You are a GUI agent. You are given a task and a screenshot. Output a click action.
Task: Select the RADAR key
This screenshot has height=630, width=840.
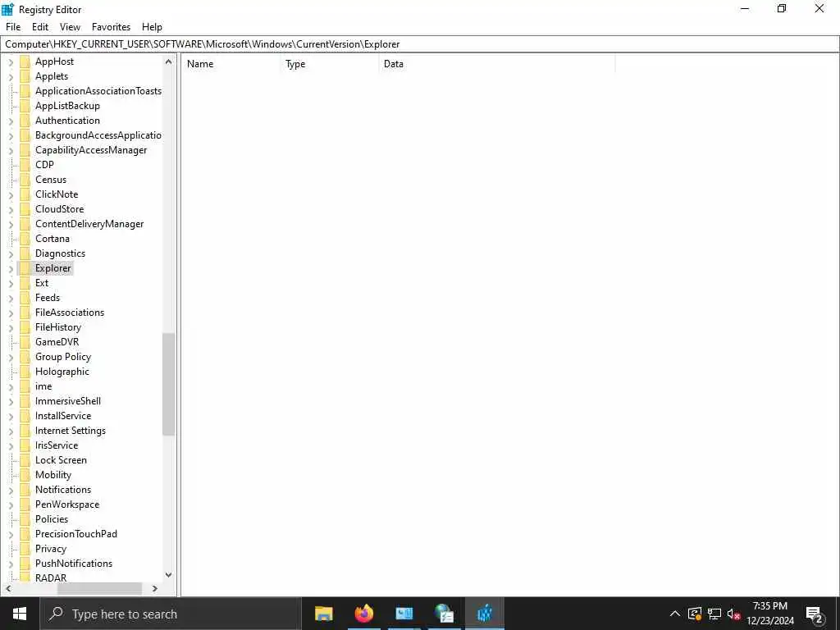[x=51, y=577]
